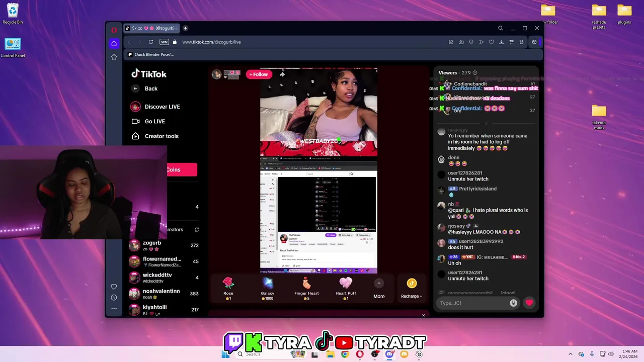Open the Quick Blender Pose bookmark
This screenshot has height=362, width=644.
pos(150,54)
